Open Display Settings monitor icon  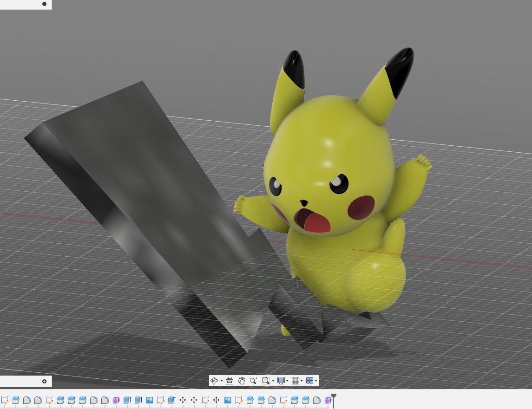(x=281, y=381)
